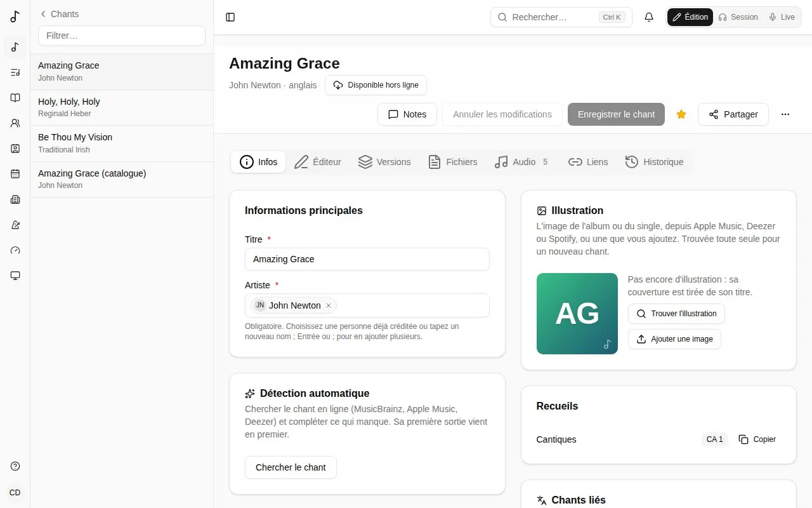Open the gauge dashboard icon in sidebar
The height and width of the screenshot is (508, 812).
pos(15,250)
